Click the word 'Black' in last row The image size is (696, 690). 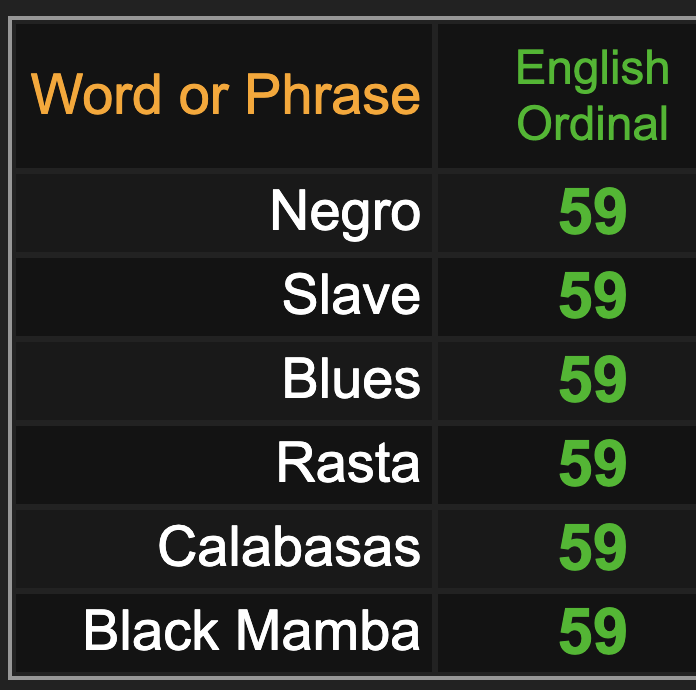(x=151, y=631)
